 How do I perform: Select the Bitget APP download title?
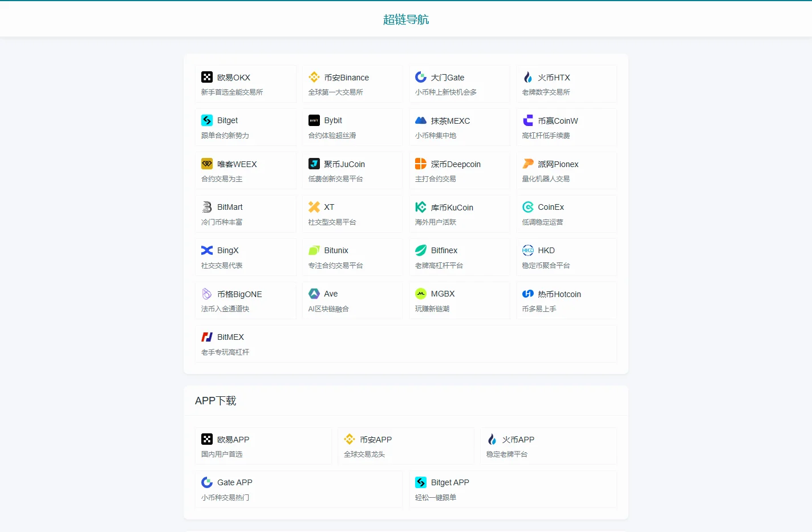point(450,482)
